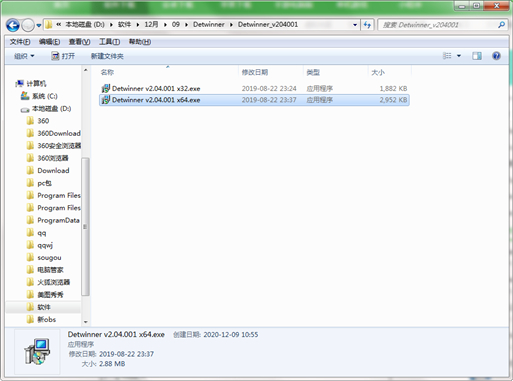The height and width of the screenshot is (381, 513).
Task: Click the navigation pane scroll down arrow
Action: tap(85, 322)
